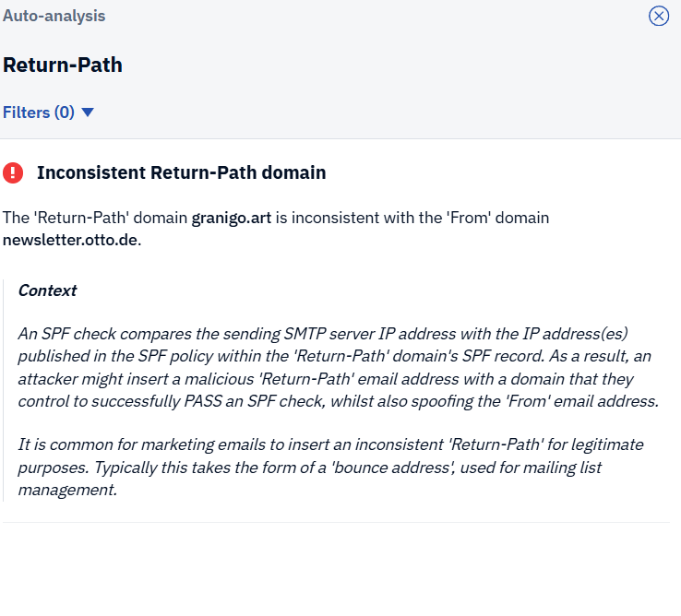The height and width of the screenshot is (616, 681).
Task: Close the Auto-analysis panel
Action: [x=659, y=16]
